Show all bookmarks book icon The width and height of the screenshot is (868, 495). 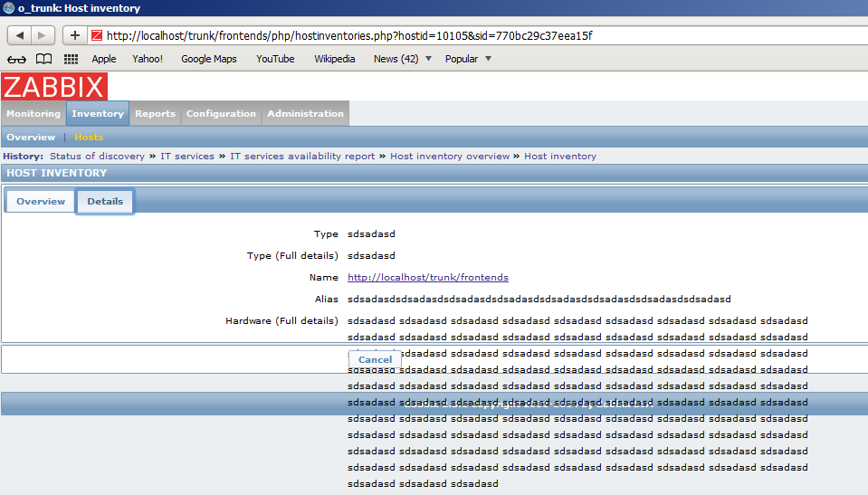click(x=43, y=59)
